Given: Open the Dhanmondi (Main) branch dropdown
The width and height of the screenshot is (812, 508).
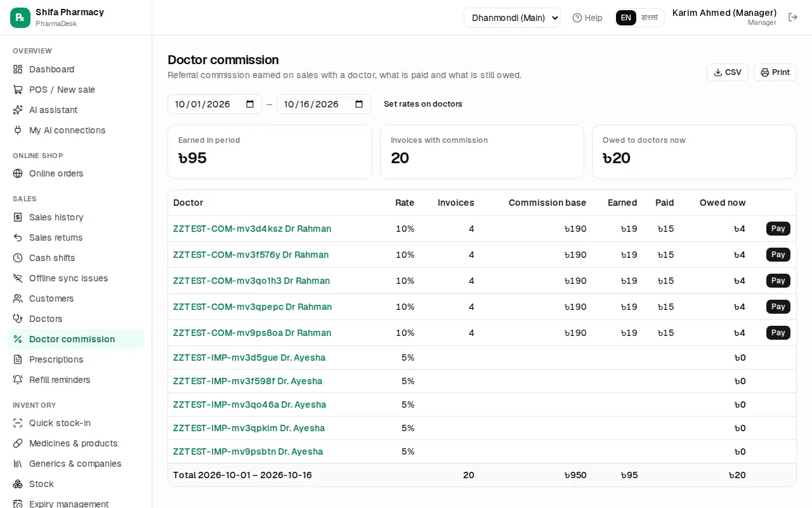Looking at the screenshot, I should point(513,18).
